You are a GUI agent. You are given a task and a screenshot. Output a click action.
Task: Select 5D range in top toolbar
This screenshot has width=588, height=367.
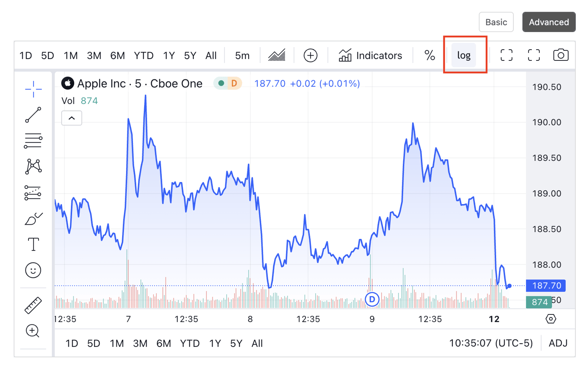click(47, 56)
